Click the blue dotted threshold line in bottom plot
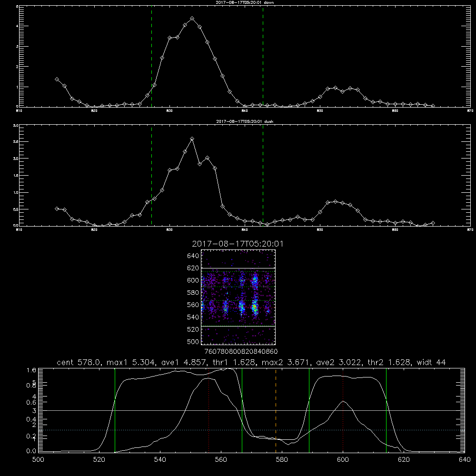 tap(251, 430)
